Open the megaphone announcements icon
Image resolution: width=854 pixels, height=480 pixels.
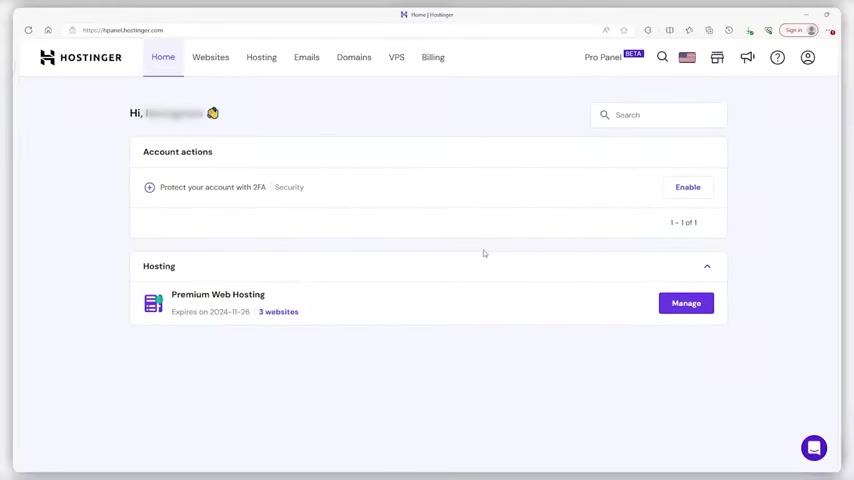(x=748, y=57)
